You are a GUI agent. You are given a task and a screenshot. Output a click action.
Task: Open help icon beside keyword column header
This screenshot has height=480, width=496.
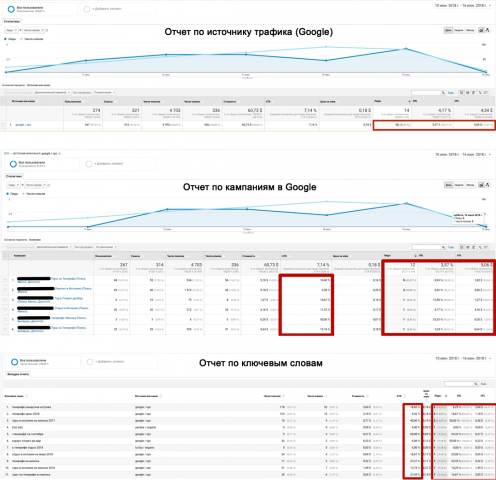26,396
